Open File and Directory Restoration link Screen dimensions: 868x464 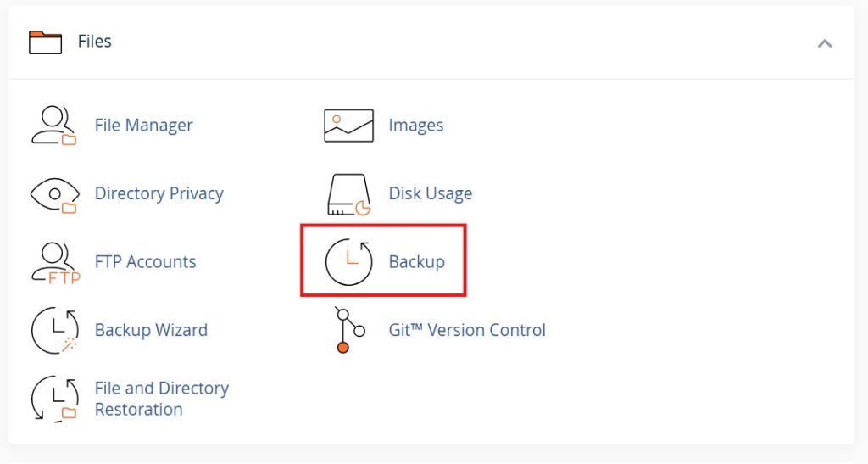[161, 399]
